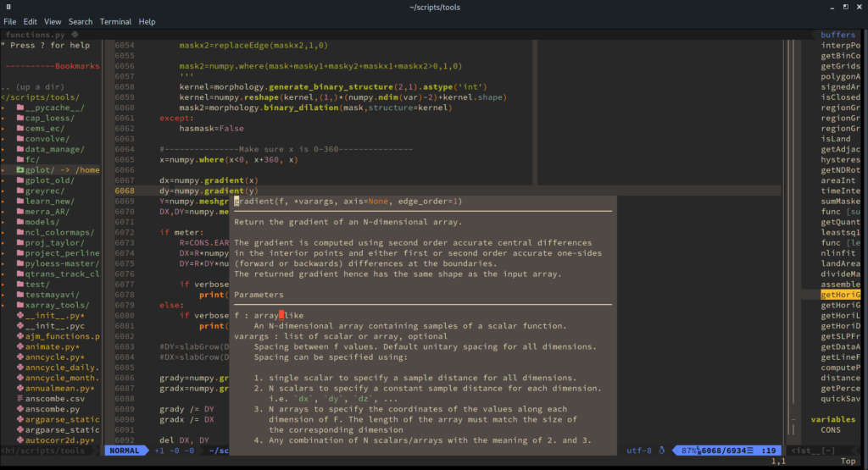Select the buffers header in the right panel
Viewport: 868px width, 470px height.
(837, 34)
